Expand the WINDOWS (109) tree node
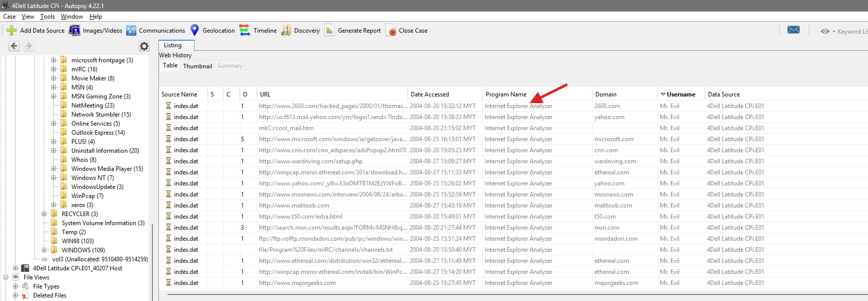Viewport: 868px width, 301px height. pos(44,250)
